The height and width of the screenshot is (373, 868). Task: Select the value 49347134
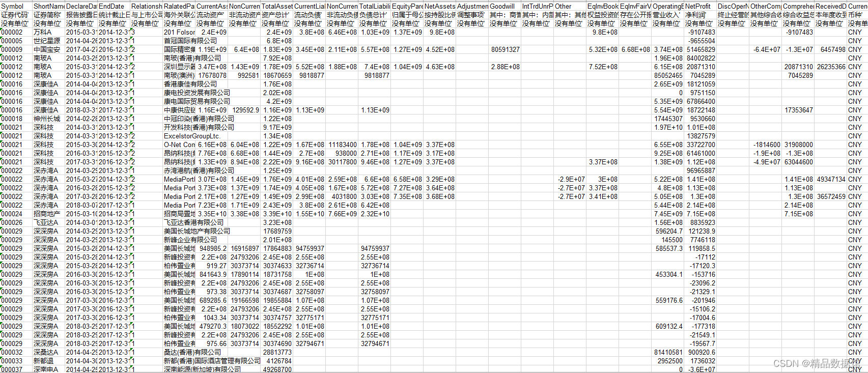(x=830, y=179)
